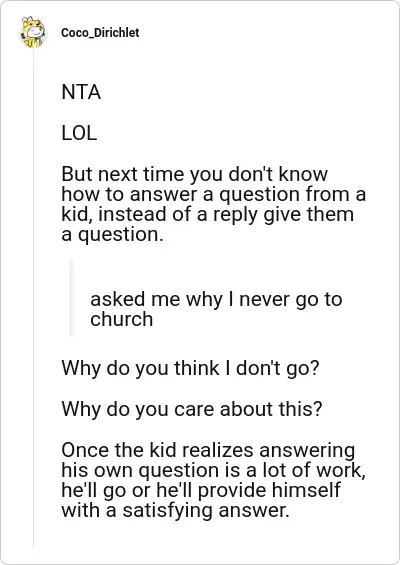Click "Why do you think I don't go?"
Screen dimensions: 400x565
pos(191,369)
